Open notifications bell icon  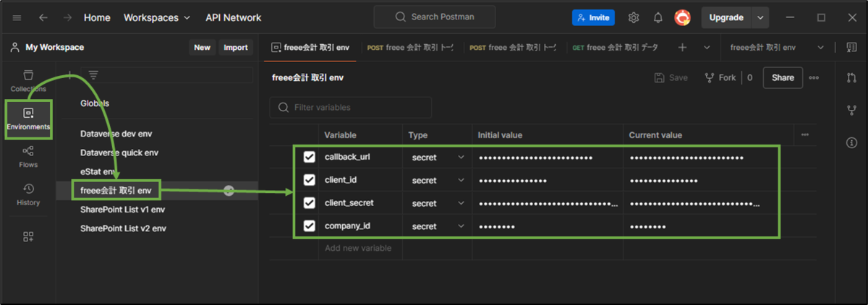click(658, 17)
